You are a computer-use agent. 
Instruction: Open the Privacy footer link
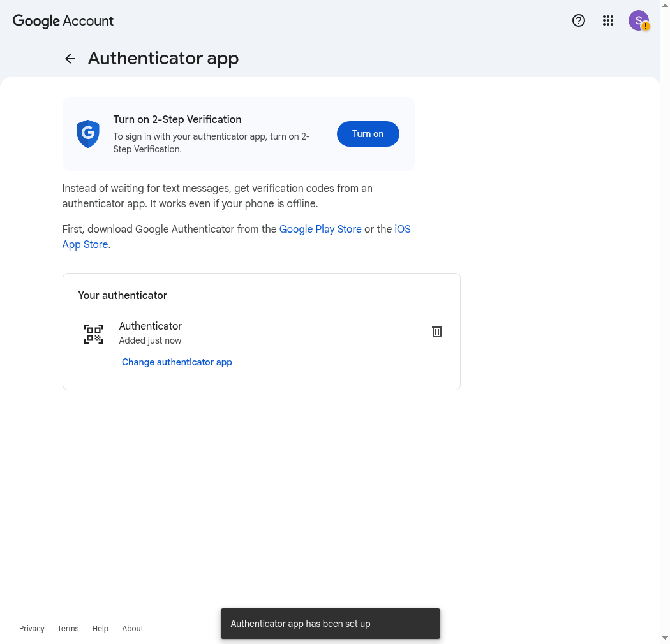[32, 629]
